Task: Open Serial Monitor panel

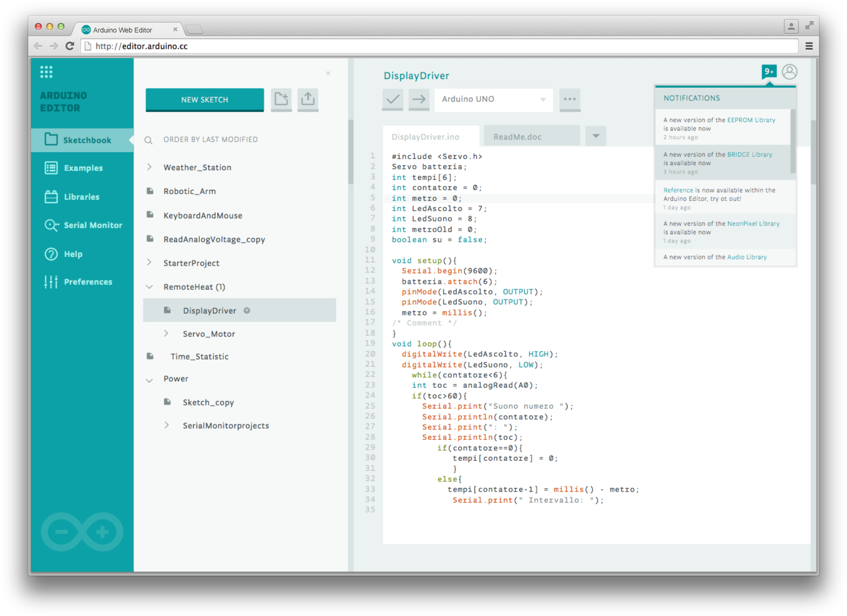Action: click(83, 225)
